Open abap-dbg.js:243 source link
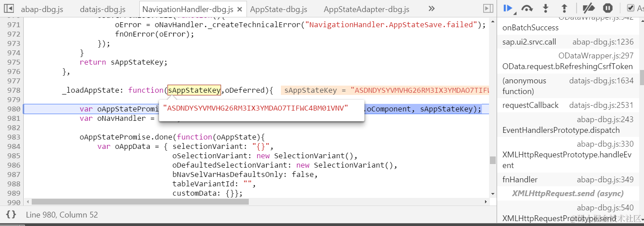This screenshot has height=226, width=644. click(605, 119)
